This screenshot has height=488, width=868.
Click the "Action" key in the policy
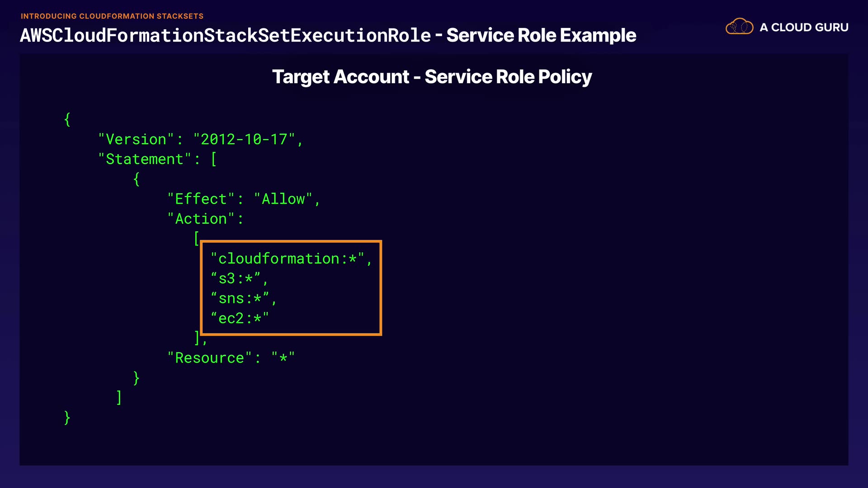click(x=201, y=219)
